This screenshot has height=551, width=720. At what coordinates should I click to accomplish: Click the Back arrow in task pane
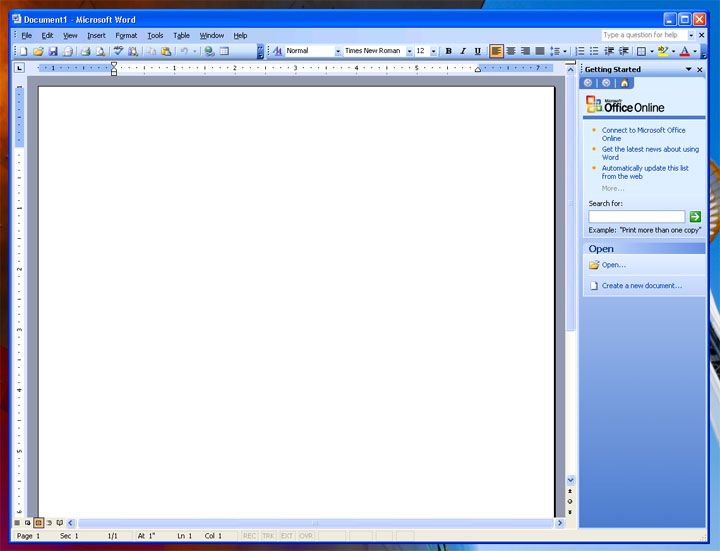click(x=588, y=83)
